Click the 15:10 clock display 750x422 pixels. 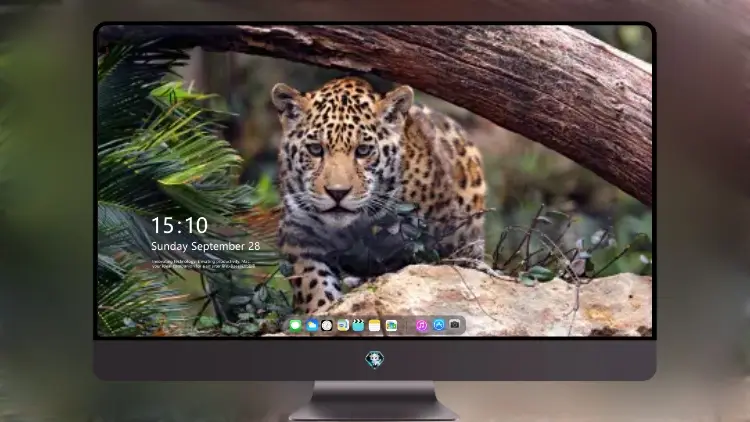coord(179,225)
